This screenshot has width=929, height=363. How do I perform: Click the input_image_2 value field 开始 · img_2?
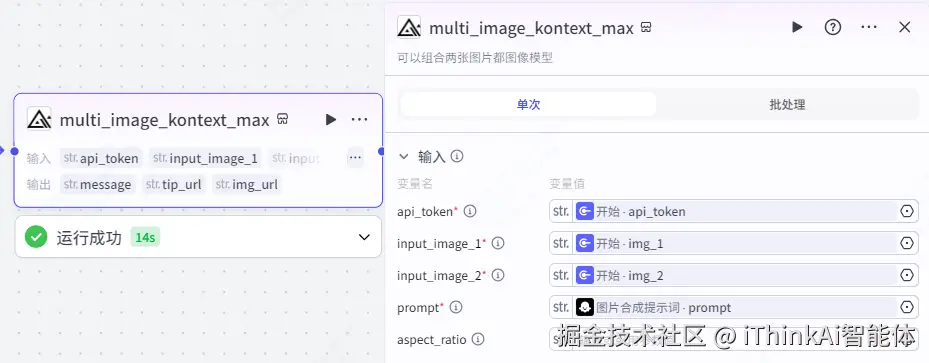click(x=734, y=275)
